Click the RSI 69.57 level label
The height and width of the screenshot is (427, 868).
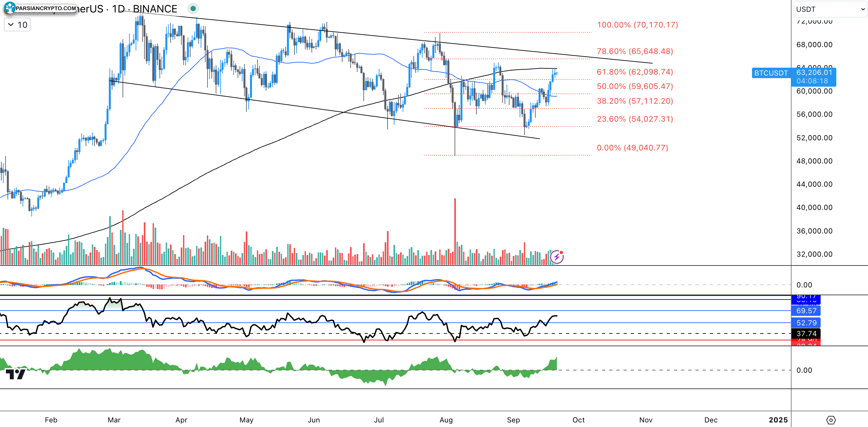tap(806, 311)
